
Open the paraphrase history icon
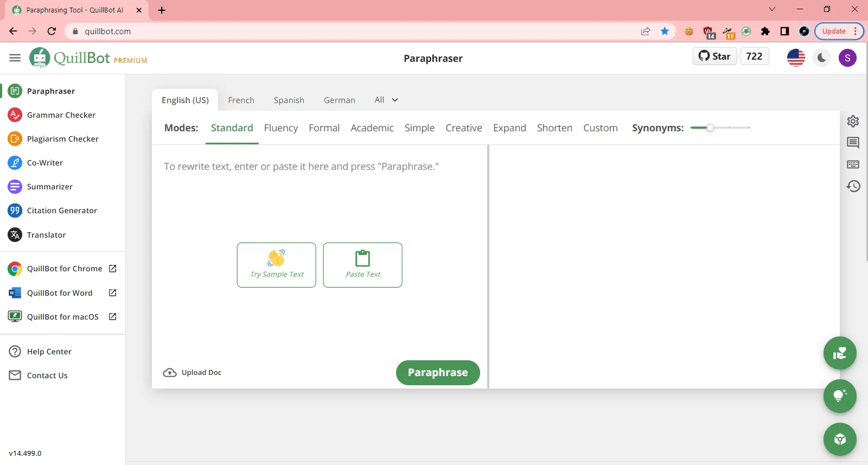[x=853, y=186]
